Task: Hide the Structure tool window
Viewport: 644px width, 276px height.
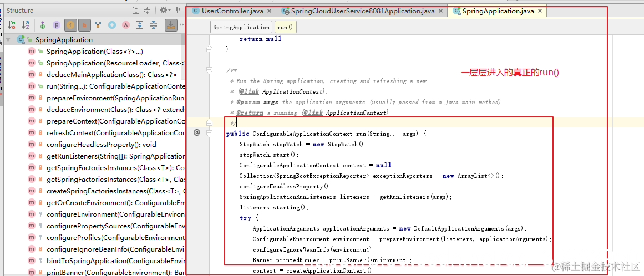Action: click(179, 10)
